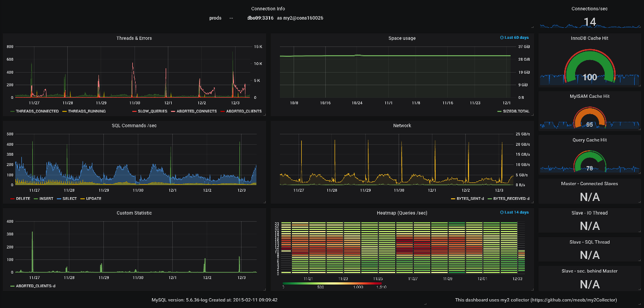Click N/A under Master - Connected Slaves

pos(590,197)
